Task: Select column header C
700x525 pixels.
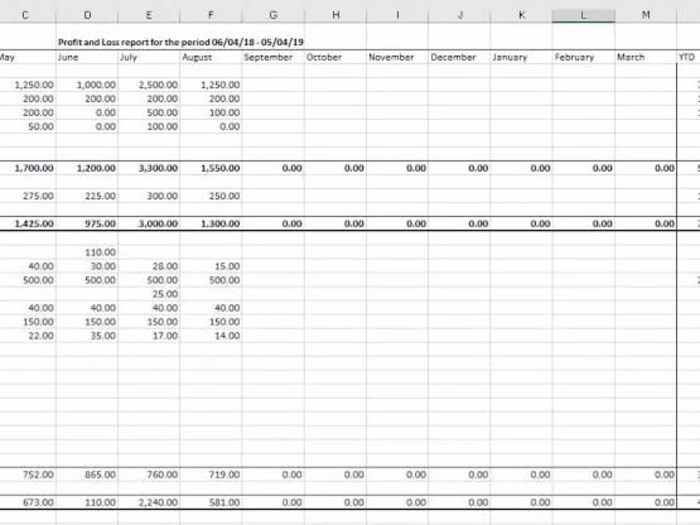Action: point(25,15)
